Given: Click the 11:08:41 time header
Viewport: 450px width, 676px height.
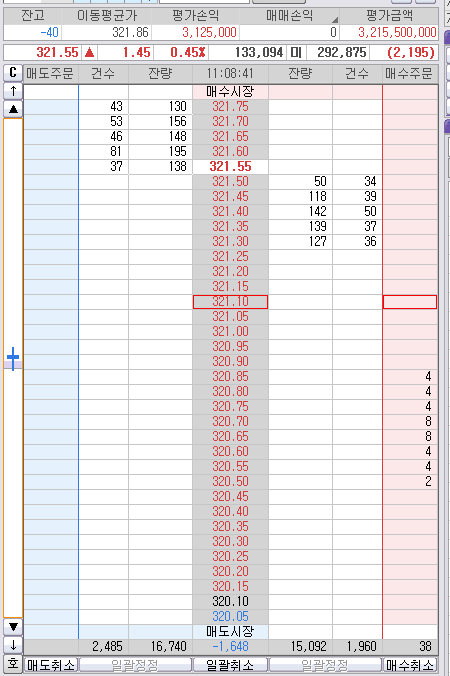Looking at the screenshot, I should click(x=230, y=74).
